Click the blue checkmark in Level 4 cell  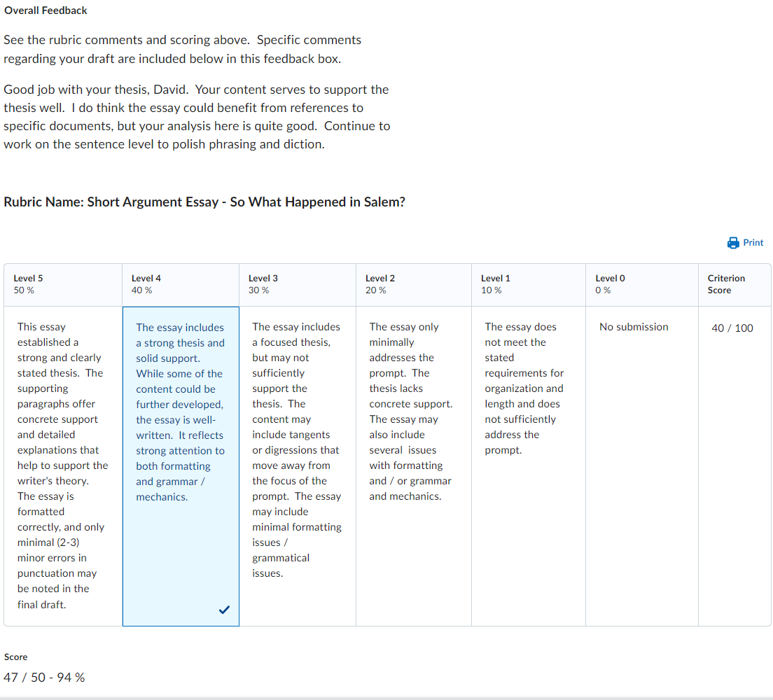(x=224, y=610)
